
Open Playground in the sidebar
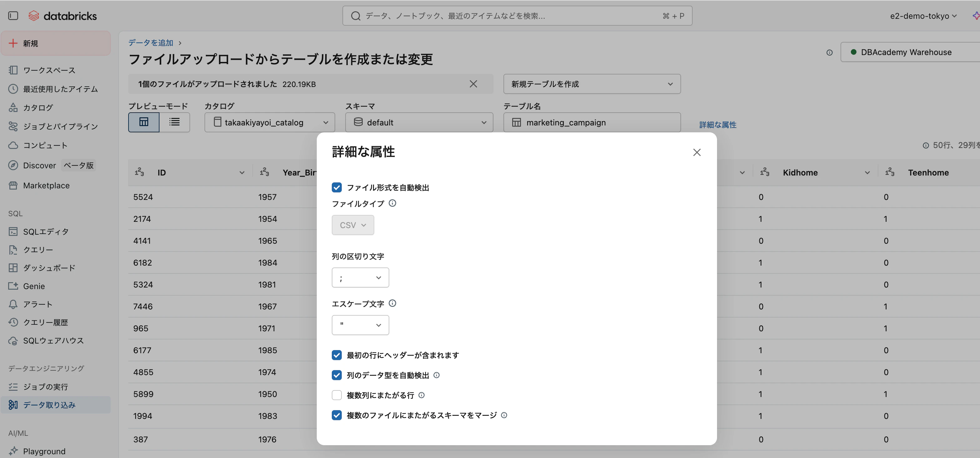56,451
